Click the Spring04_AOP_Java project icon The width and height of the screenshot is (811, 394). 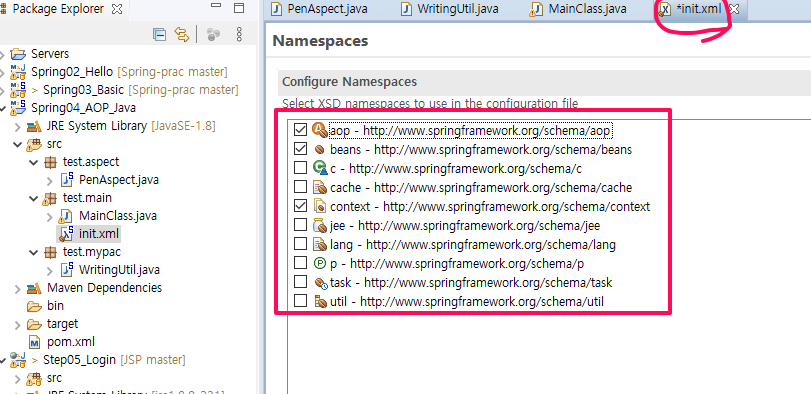pos(18,108)
